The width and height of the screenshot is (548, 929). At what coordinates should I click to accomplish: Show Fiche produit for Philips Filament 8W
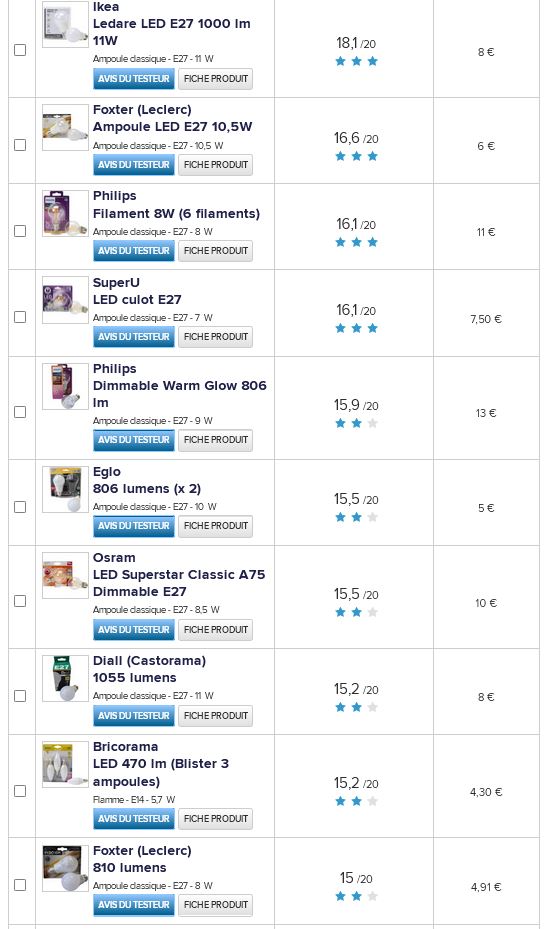(216, 251)
